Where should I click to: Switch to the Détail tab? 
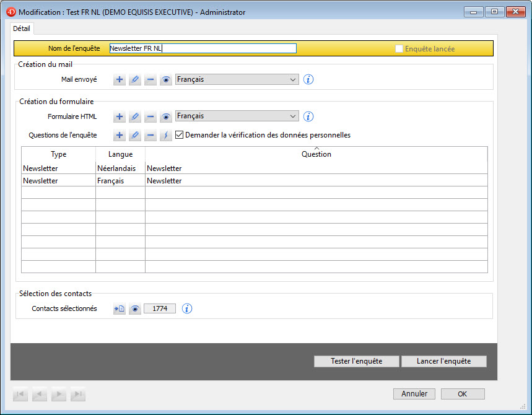tap(22, 28)
